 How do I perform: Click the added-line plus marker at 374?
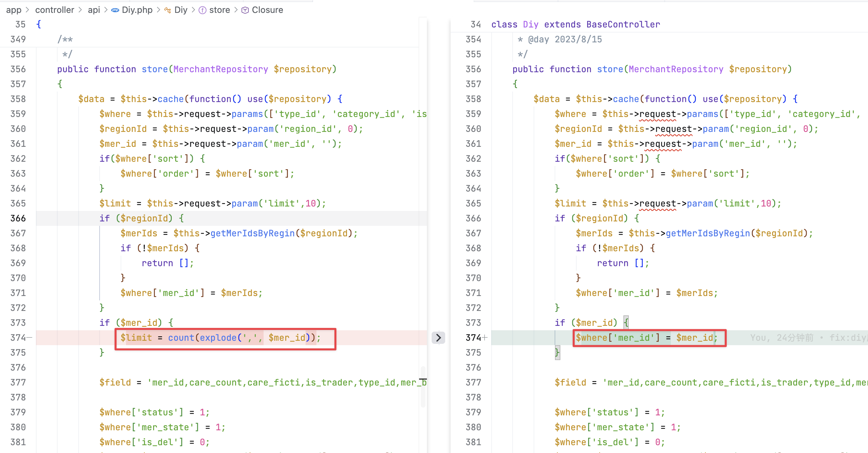click(x=485, y=338)
